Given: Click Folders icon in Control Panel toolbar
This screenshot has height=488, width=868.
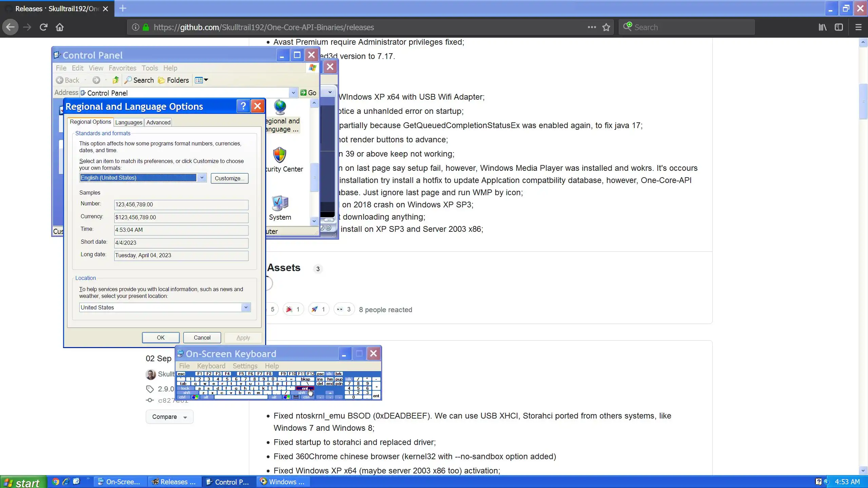Looking at the screenshot, I should [174, 80].
